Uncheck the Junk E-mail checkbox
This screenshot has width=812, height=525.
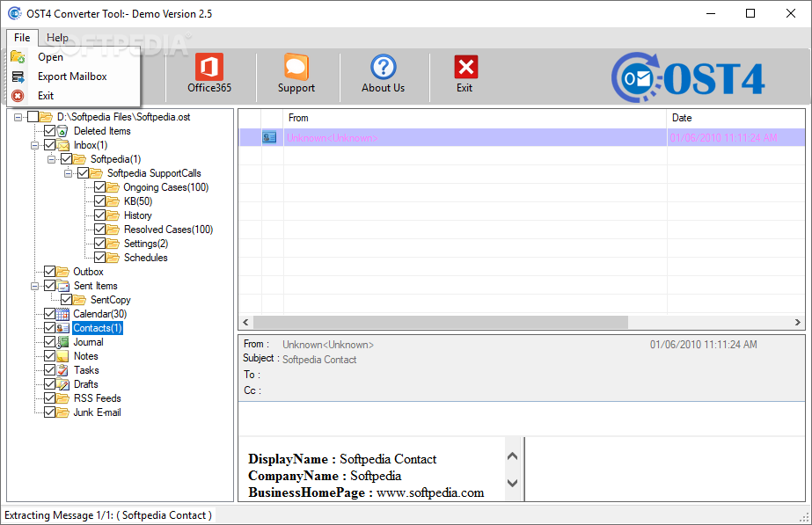(50, 412)
